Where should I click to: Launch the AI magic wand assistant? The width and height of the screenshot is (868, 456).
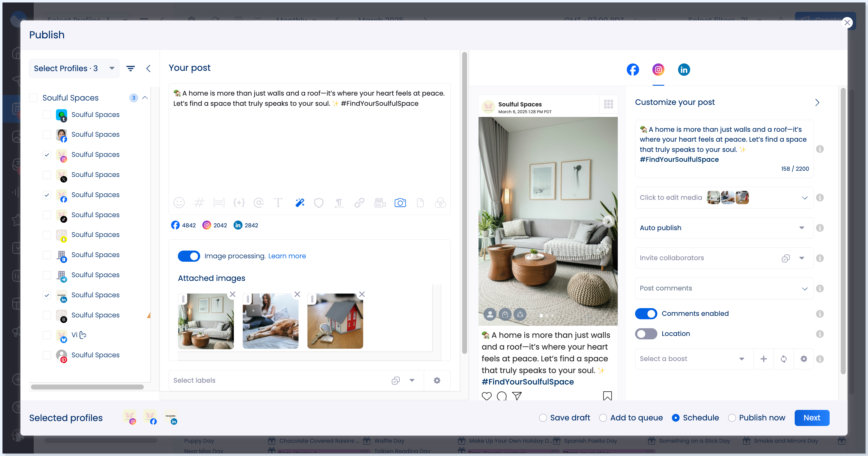(x=299, y=203)
